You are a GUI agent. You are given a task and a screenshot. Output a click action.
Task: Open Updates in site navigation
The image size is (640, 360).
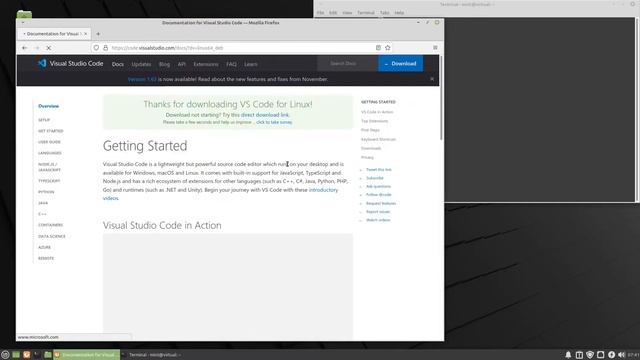pos(141,64)
